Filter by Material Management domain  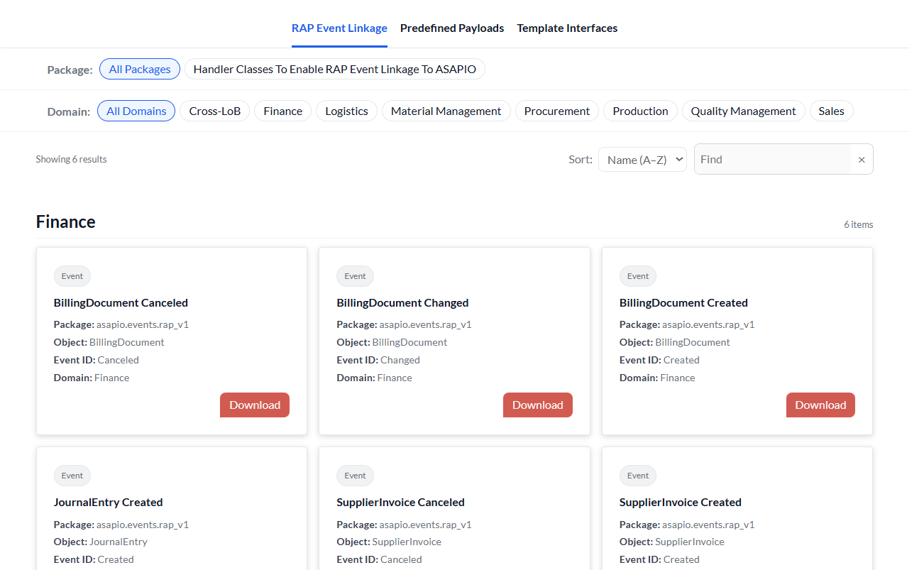click(x=446, y=111)
